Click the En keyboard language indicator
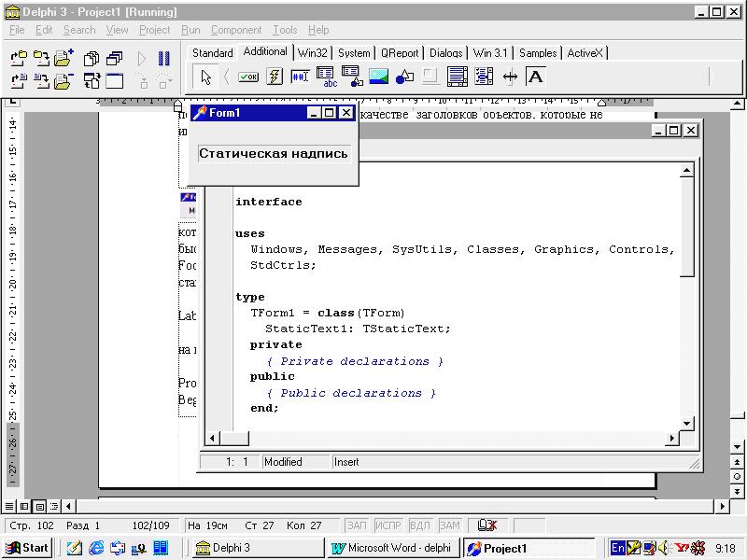 (x=617, y=548)
